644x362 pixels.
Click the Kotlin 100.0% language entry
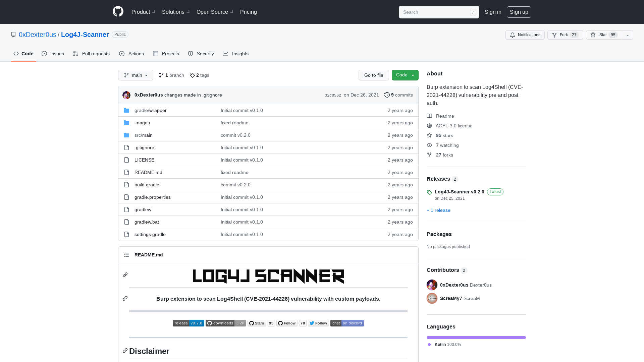click(x=444, y=345)
